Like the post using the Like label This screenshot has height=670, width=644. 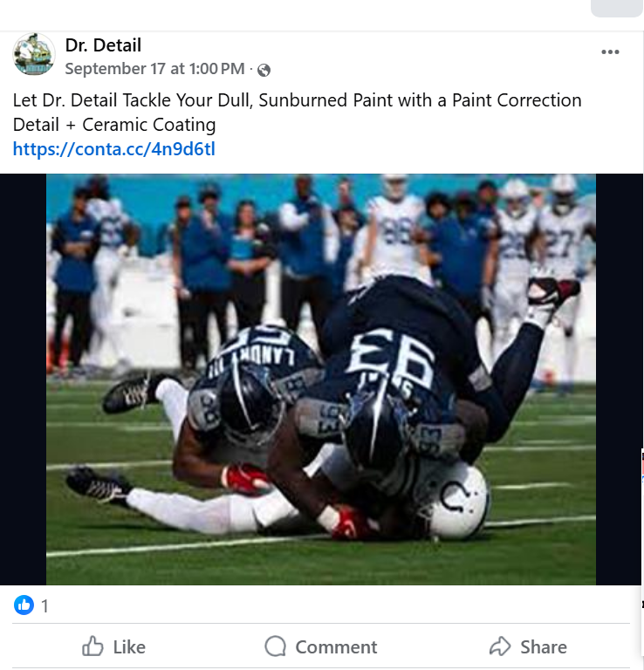click(129, 647)
